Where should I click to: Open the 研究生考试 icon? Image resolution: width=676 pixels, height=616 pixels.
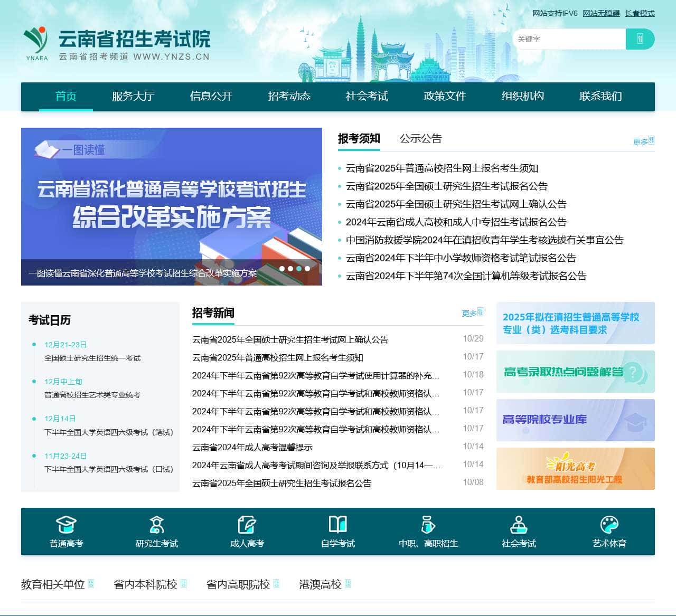pyautogui.click(x=157, y=525)
